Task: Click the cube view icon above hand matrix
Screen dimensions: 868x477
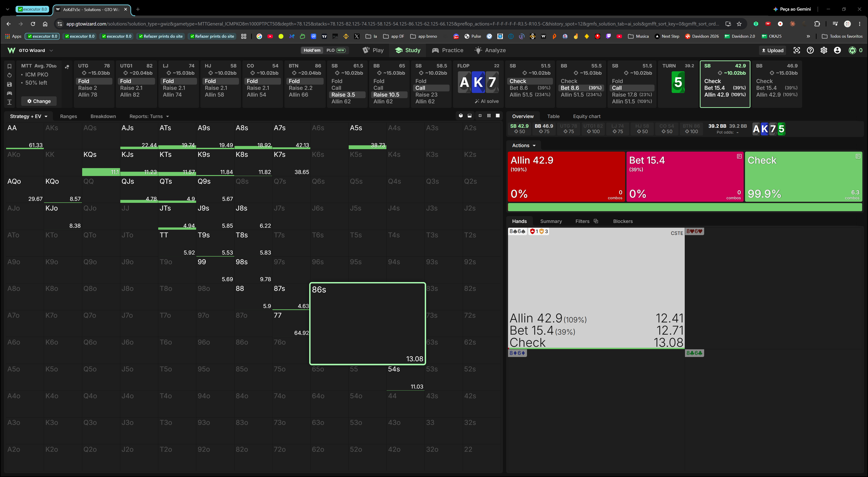Action: point(461,116)
